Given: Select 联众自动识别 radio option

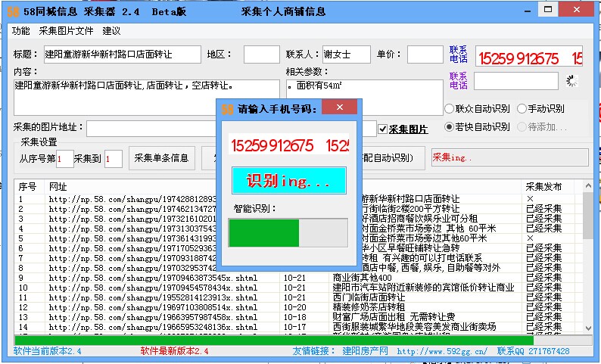Looking at the screenshot, I should tap(450, 109).
